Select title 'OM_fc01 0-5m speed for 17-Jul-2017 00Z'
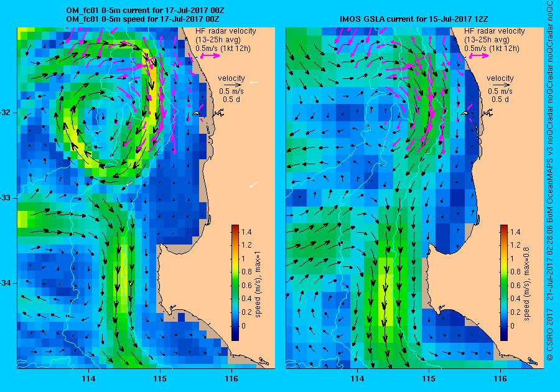 coord(142,19)
